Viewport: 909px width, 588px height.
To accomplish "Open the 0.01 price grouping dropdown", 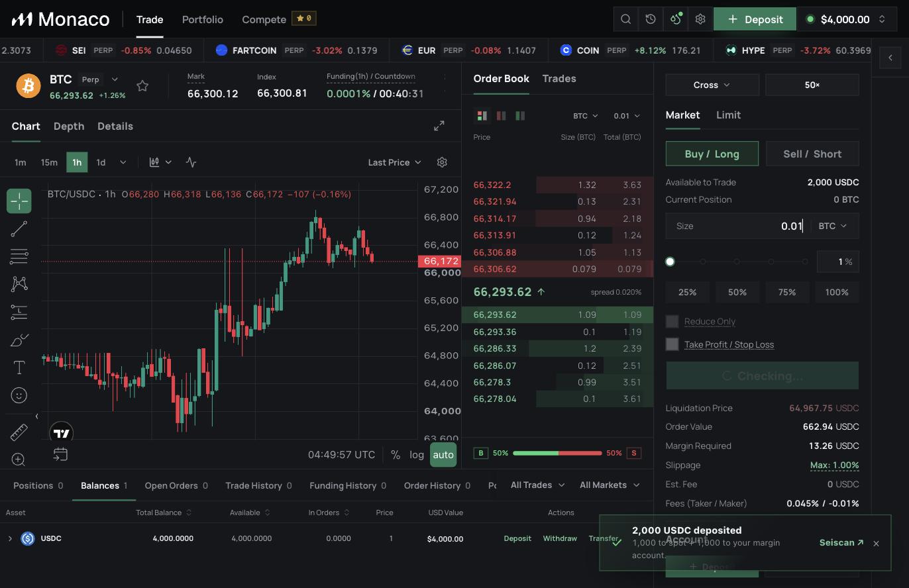I will (627, 116).
